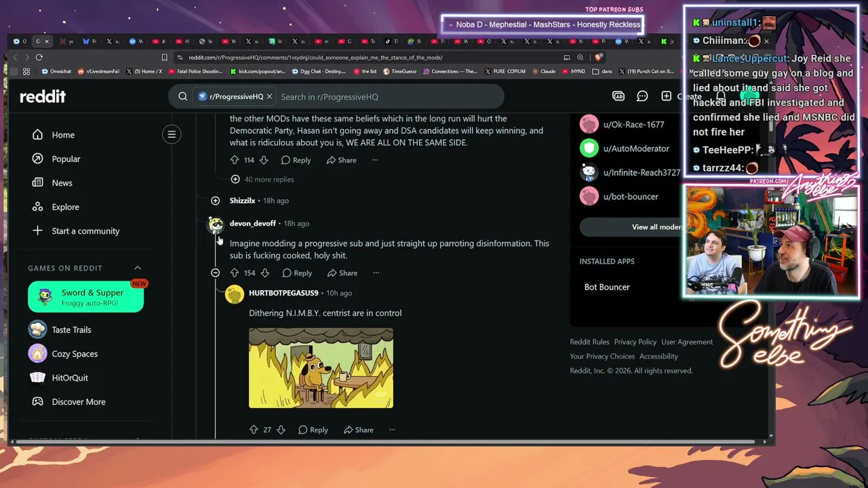Viewport: 868px width, 488px height.
Task: Open the Advertise on Reddit icon
Action: [x=618, y=96]
